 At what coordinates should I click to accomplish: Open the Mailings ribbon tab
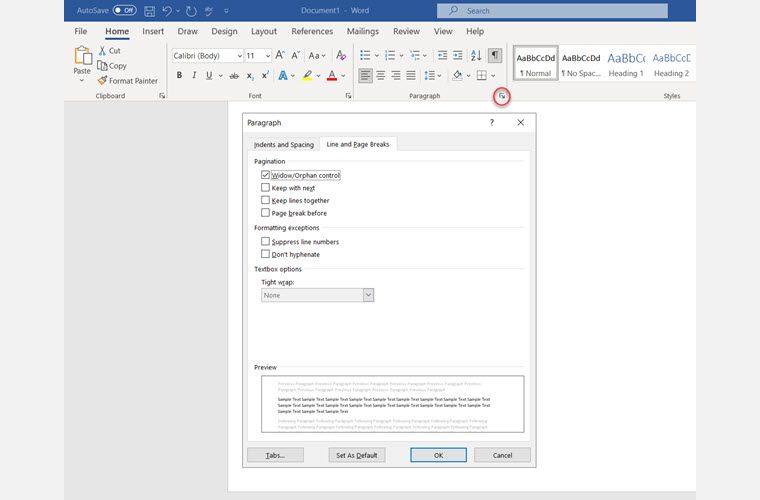(x=362, y=32)
